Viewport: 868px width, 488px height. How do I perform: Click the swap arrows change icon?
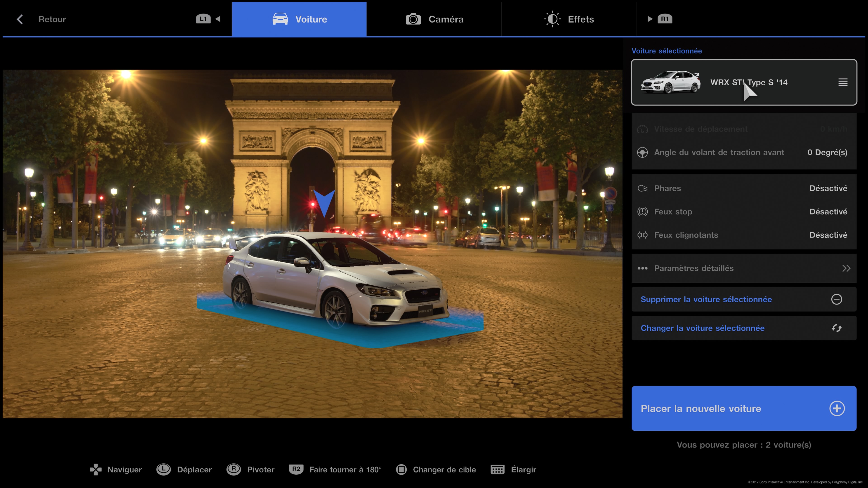tap(836, 328)
